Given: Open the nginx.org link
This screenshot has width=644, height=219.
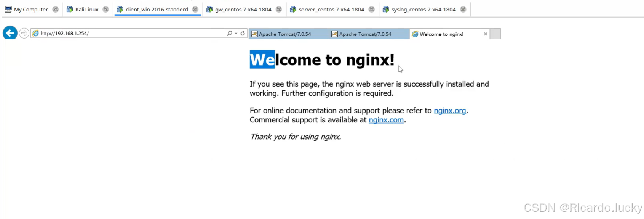Looking at the screenshot, I should pos(450,111).
